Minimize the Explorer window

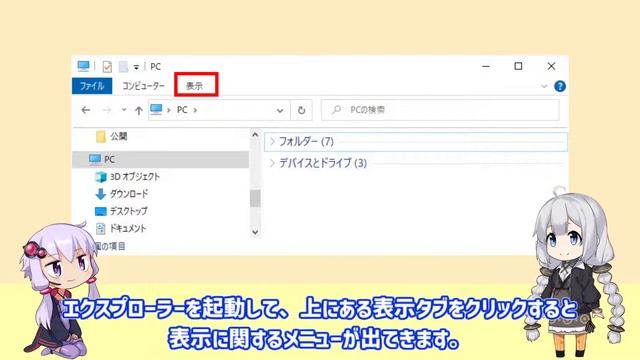click(486, 66)
